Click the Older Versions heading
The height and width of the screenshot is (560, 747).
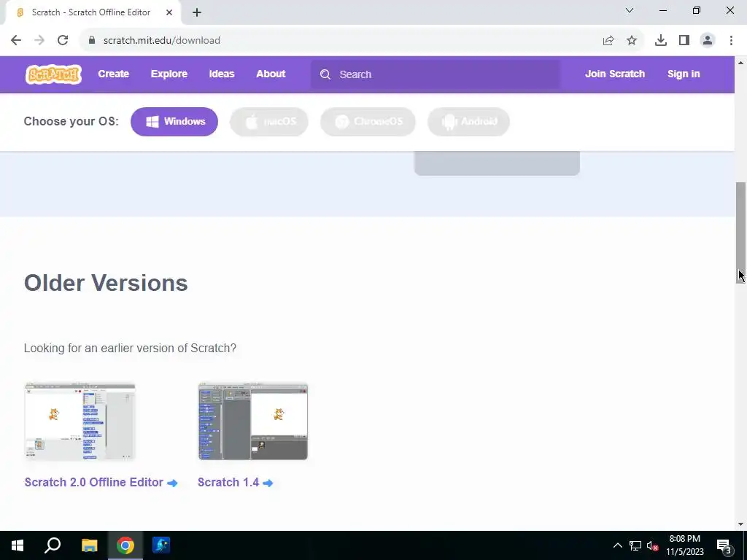pyautogui.click(x=106, y=283)
